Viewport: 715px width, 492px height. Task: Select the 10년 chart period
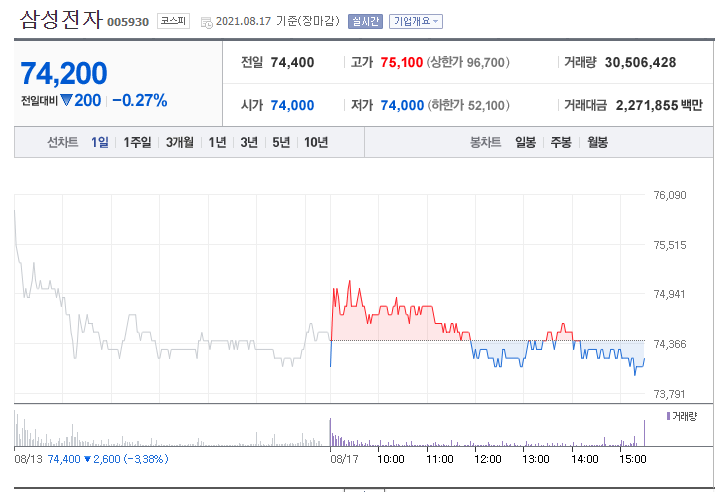click(316, 142)
